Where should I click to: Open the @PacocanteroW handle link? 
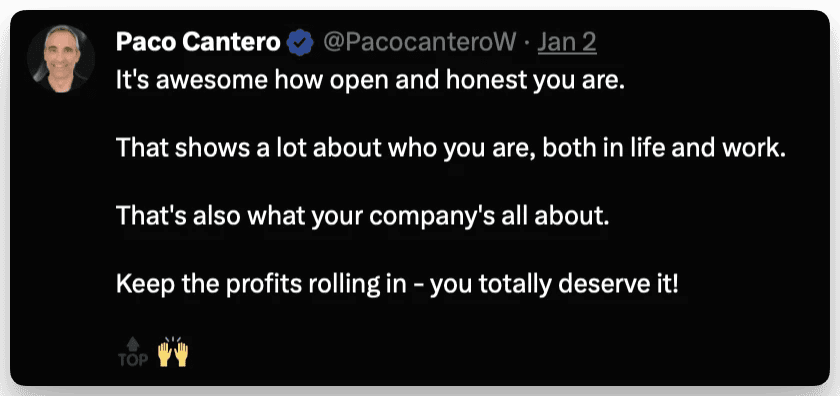[419, 43]
